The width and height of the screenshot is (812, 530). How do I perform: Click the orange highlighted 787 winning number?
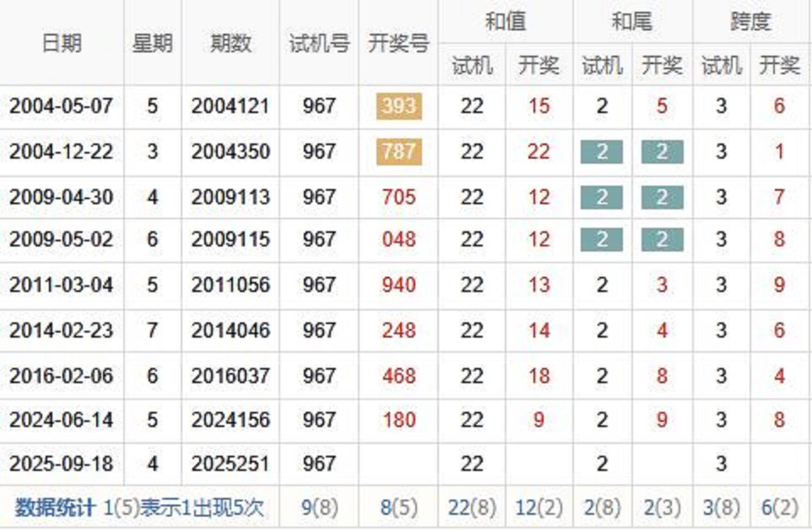pos(399,152)
